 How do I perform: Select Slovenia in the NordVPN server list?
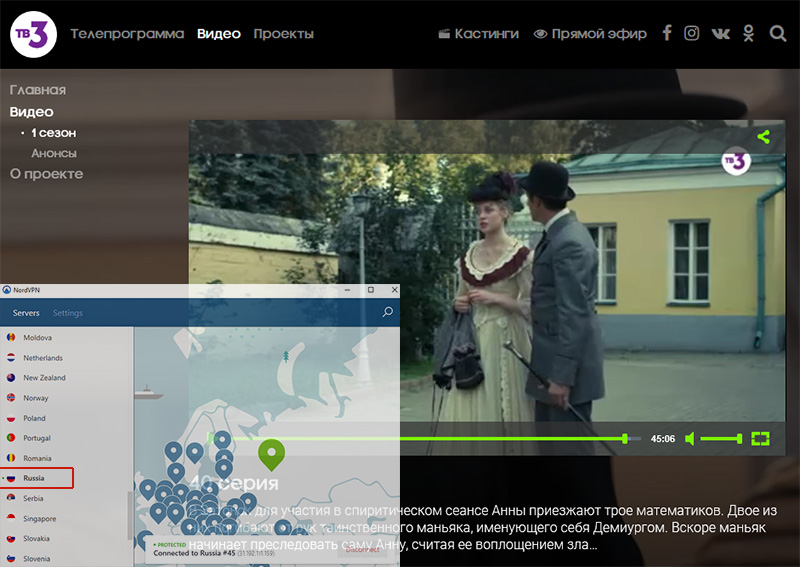click(x=66, y=558)
